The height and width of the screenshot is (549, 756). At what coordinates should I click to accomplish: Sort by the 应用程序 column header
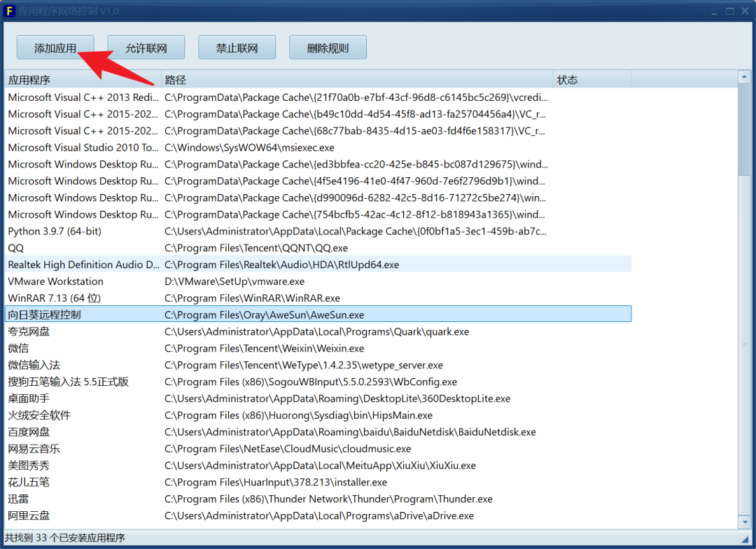pyautogui.click(x=83, y=80)
